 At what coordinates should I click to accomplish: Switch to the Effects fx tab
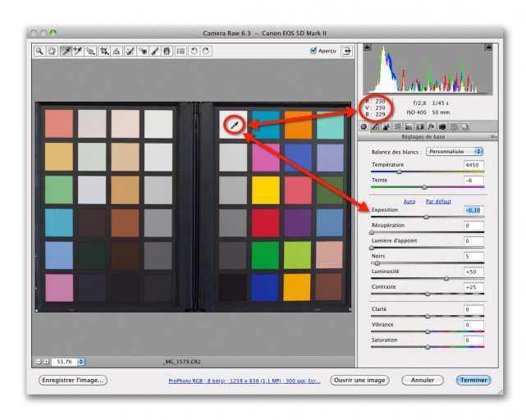click(431, 127)
